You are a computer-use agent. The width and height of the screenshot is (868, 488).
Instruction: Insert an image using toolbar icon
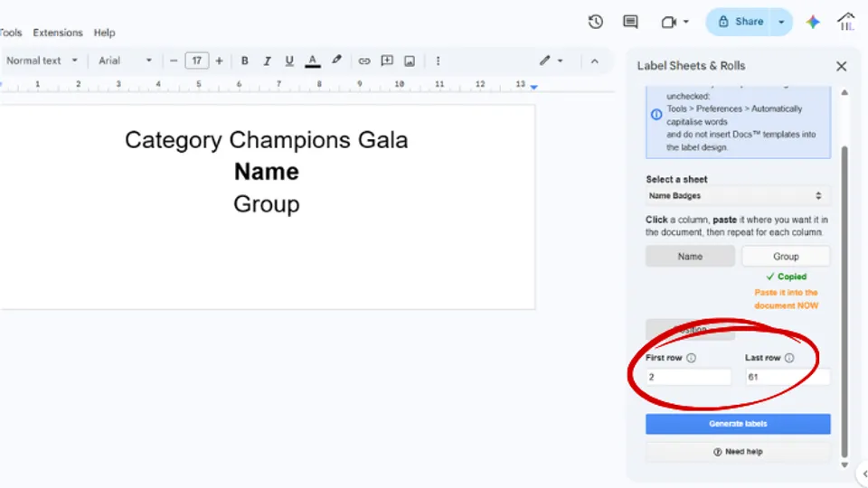(410, 61)
